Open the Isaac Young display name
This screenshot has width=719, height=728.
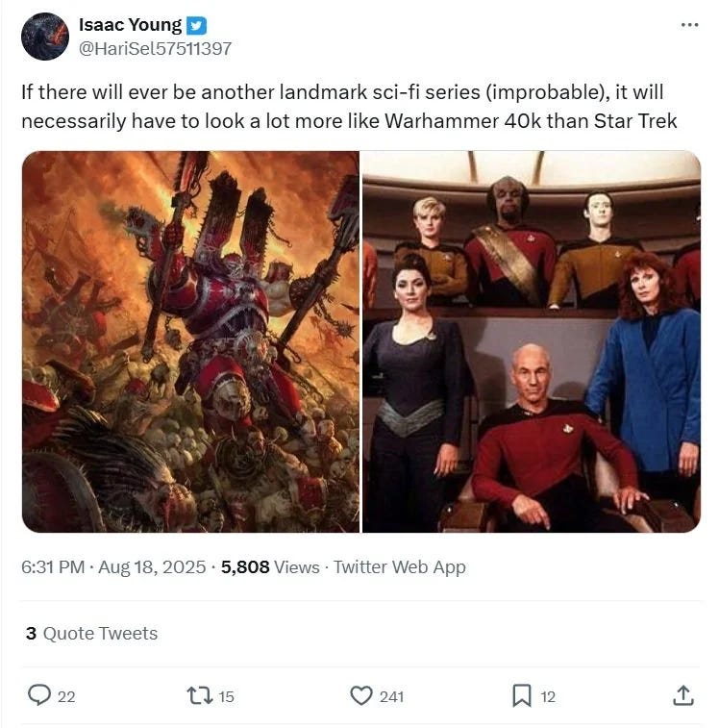point(130,25)
